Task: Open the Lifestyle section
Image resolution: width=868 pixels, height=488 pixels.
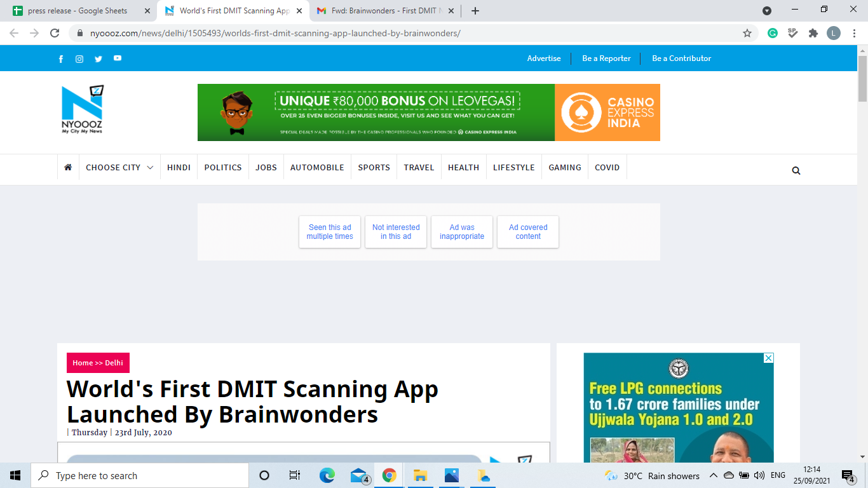Action: [514, 167]
